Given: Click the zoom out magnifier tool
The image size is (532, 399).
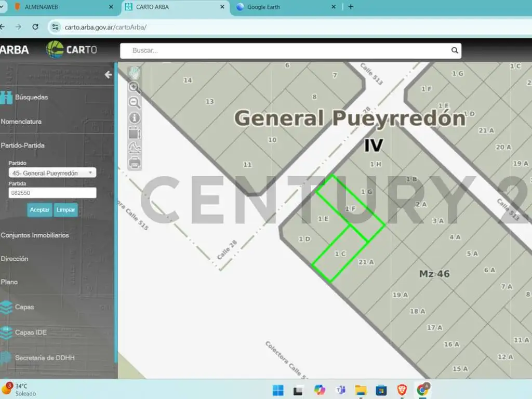Looking at the screenshot, I should point(135,102).
